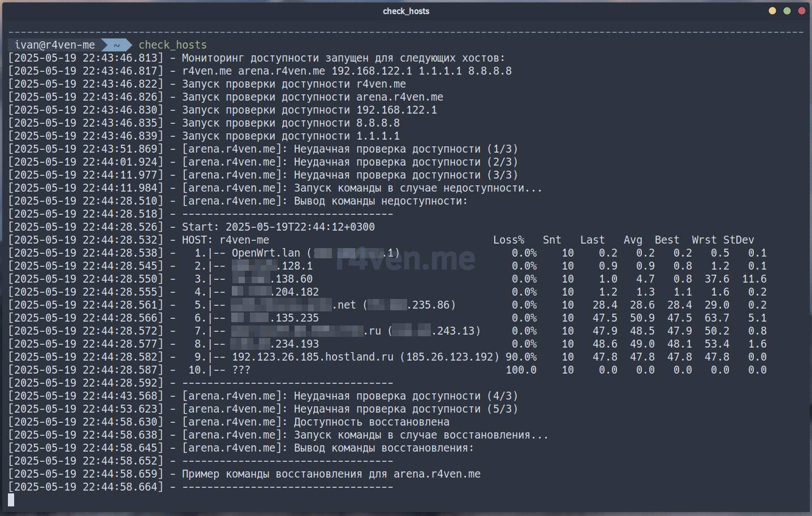This screenshot has height=516, width=812.
Task: Click the ivan@r4ven-me prompt segment
Action: [55, 45]
